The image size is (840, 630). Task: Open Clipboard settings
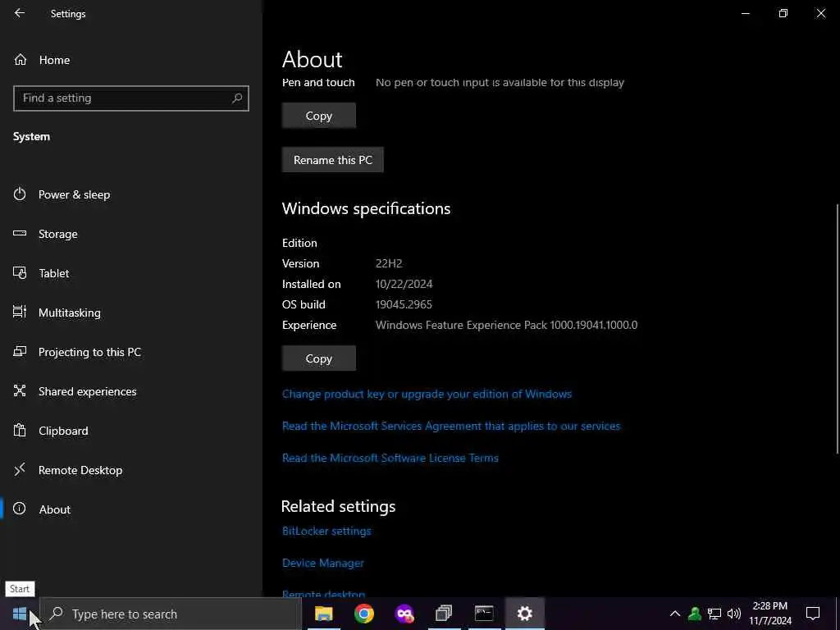point(63,431)
